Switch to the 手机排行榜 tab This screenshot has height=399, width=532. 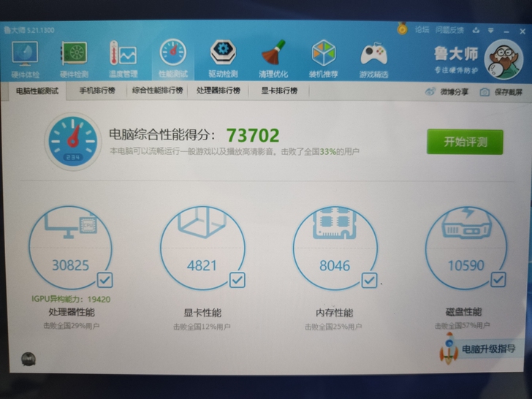[x=97, y=91]
